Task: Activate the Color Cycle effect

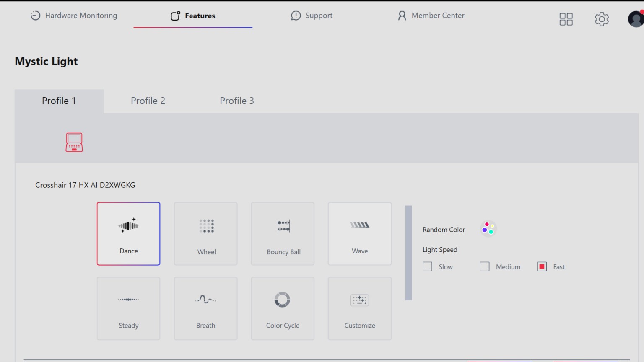Action: pyautogui.click(x=283, y=308)
